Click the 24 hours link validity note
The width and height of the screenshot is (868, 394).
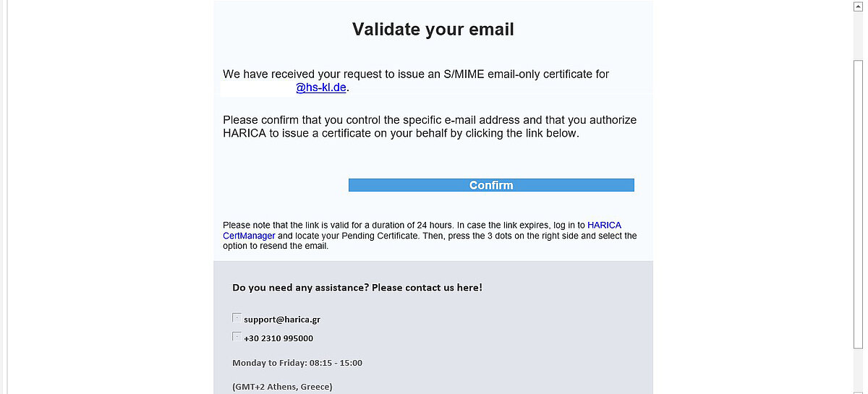coord(430,236)
